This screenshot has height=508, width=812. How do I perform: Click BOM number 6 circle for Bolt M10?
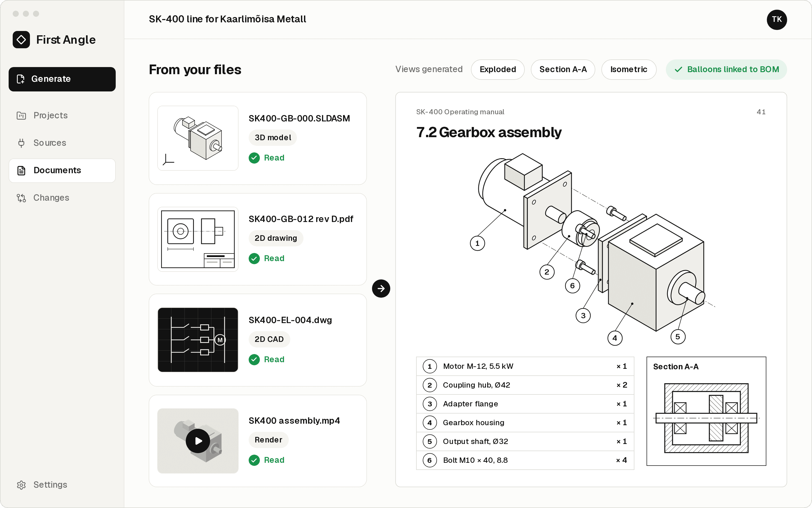[430, 460]
